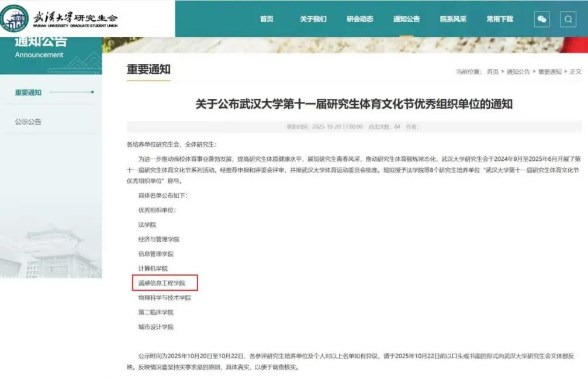Click the greeting 各培养单位研究生会，全体研究生：
Screen dimensions: 588x378
[x=172, y=145]
